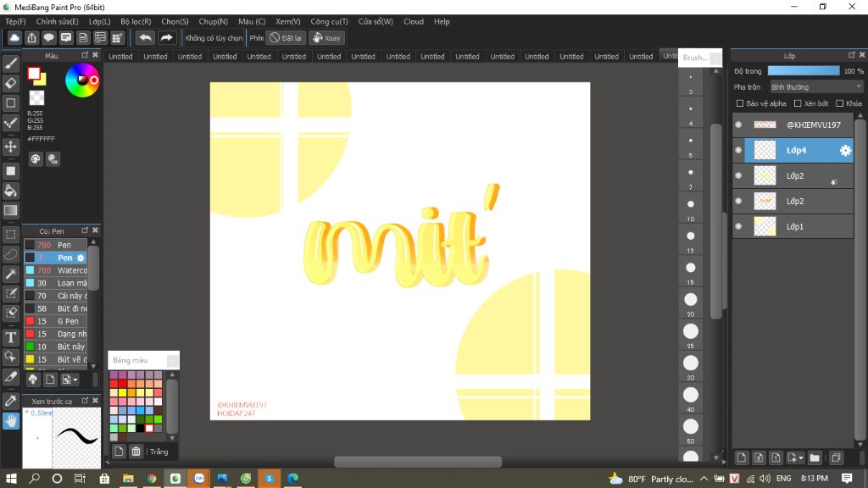
Task: Choose the Text tool
Action: point(11,337)
